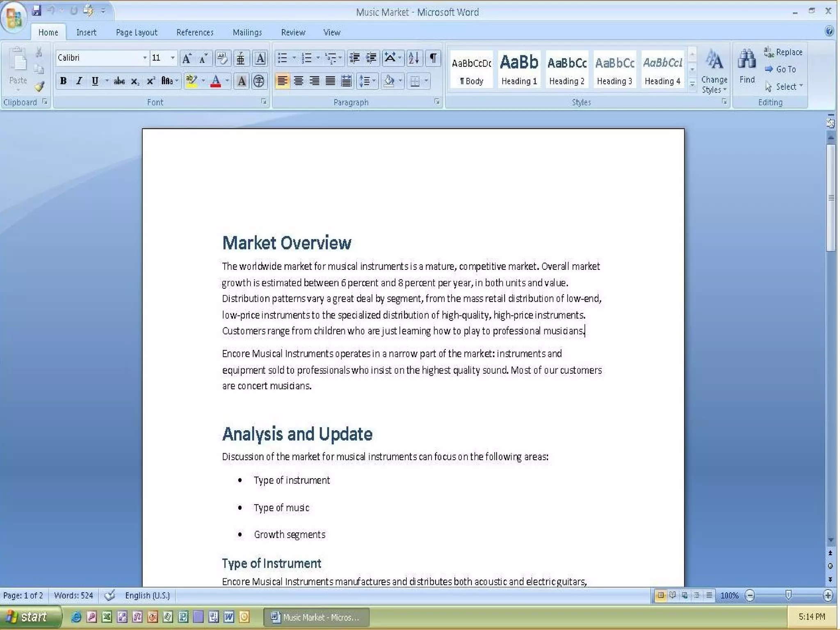Switch to the Page Layout tab
The height and width of the screenshot is (630, 840).
(x=137, y=32)
